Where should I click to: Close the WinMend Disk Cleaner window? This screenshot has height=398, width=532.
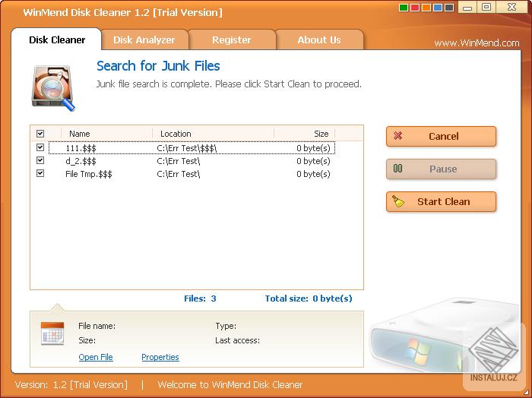click(x=511, y=7)
